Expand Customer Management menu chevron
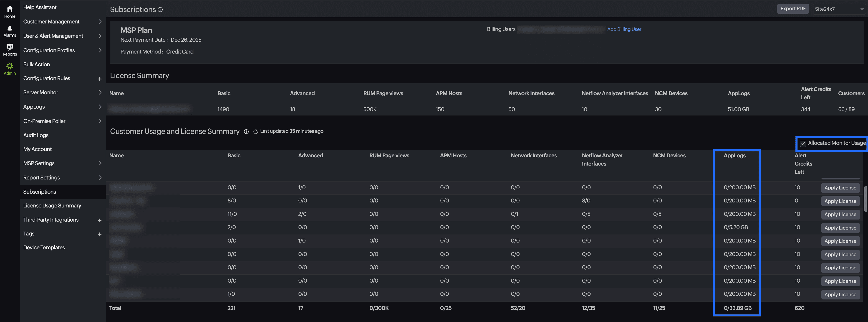 click(x=100, y=22)
